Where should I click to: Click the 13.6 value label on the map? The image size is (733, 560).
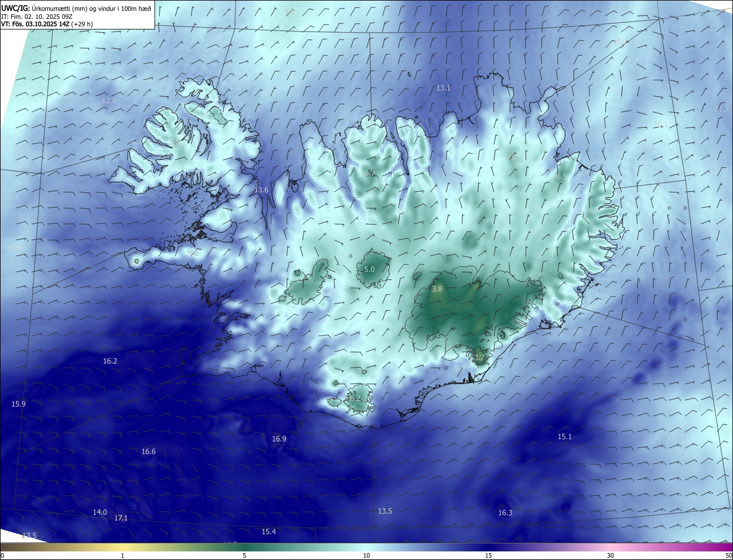261,190
